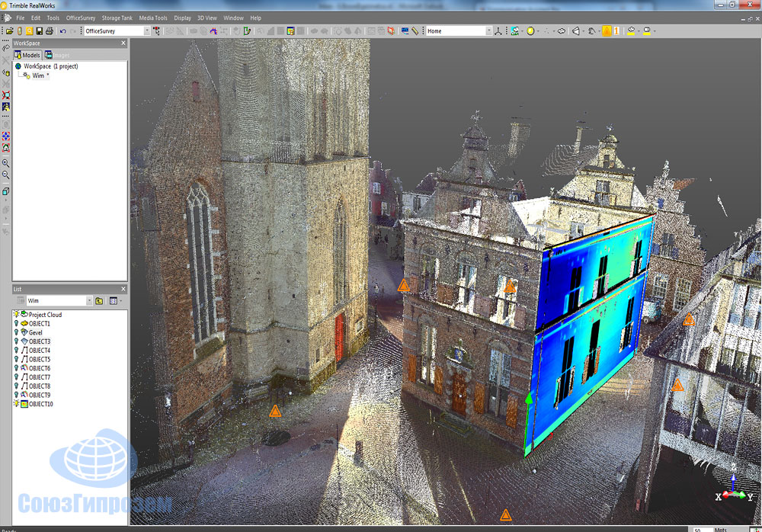
Task: Toggle visibility bulb of OBJECT3
Action: tap(16, 341)
